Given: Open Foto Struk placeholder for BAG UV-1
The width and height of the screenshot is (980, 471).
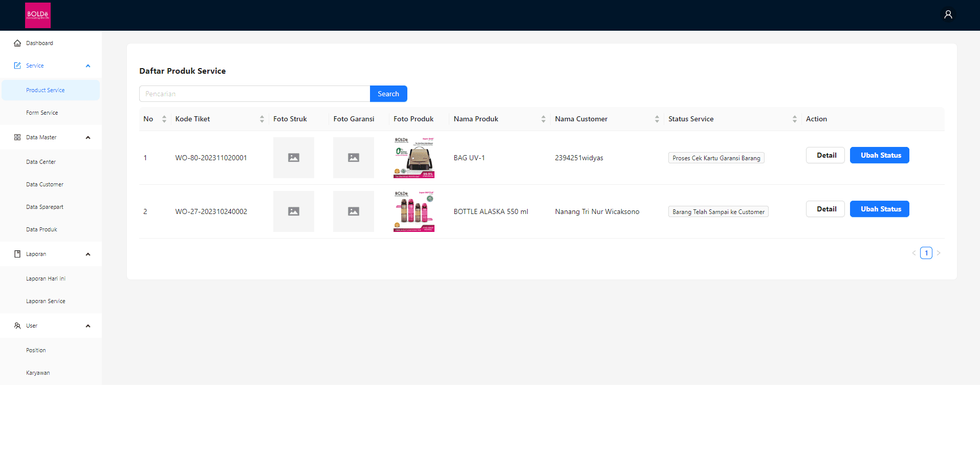Looking at the screenshot, I should tap(293, 158).
